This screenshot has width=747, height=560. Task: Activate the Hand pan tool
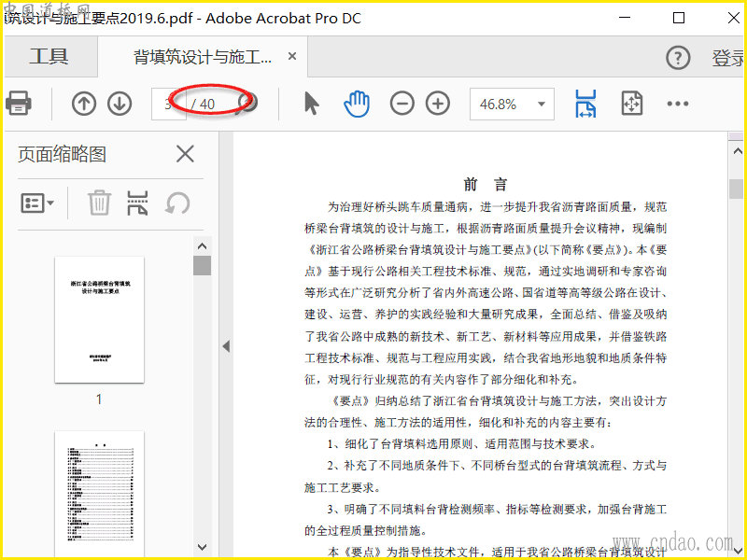pos(357,104)
